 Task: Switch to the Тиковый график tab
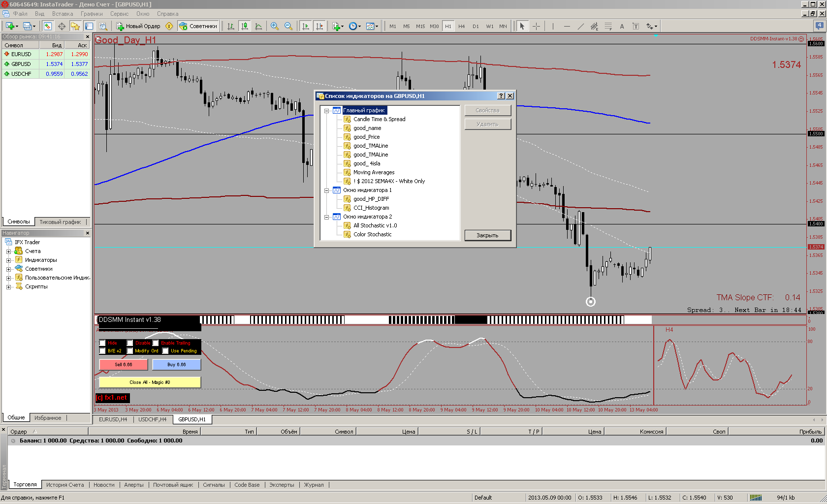pos(60,222)
